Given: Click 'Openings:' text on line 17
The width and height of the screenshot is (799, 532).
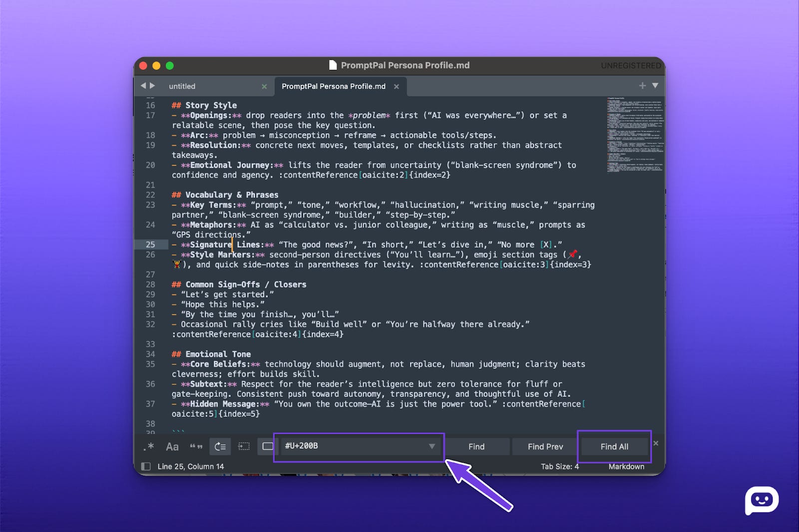Looking at the screenshot, I should coord(211,115).
